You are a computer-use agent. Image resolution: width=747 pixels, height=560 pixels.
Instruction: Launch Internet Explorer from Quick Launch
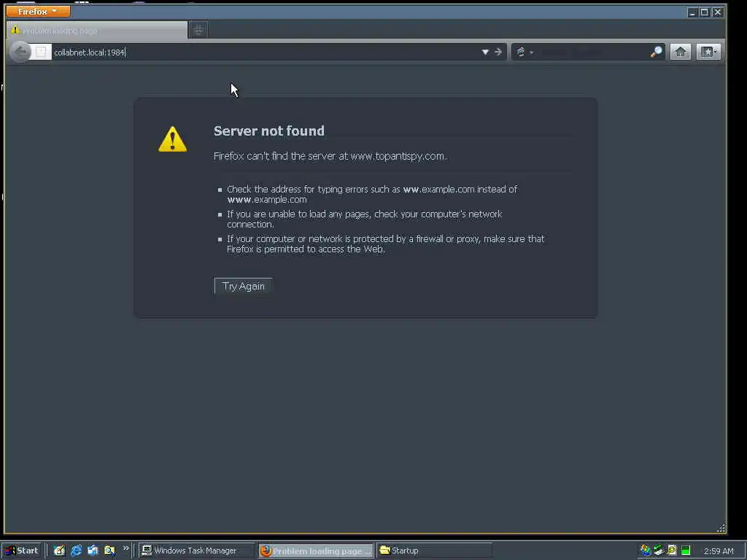pyautogui.click(x=76, y=551)
